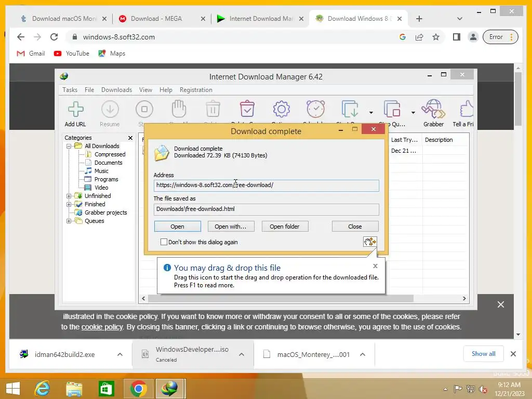
Task: Click the horizontal scrollbar in download list
Action: 280,299
